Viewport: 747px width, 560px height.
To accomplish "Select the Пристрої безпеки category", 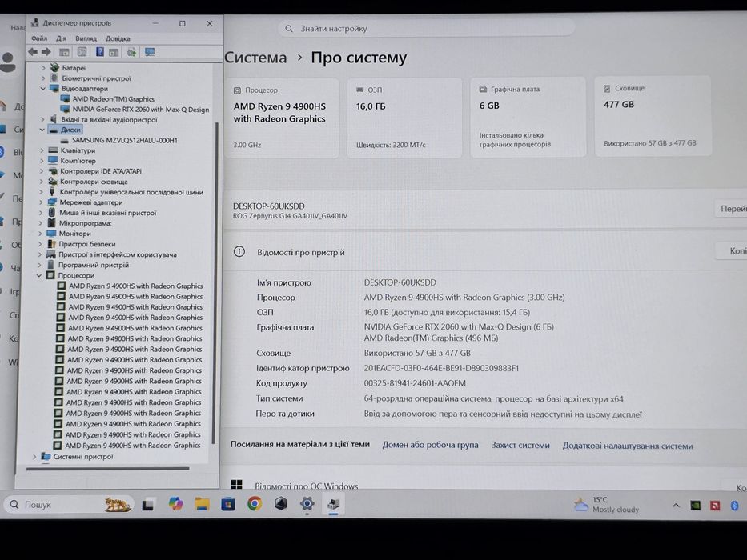I will pos(86,244).
